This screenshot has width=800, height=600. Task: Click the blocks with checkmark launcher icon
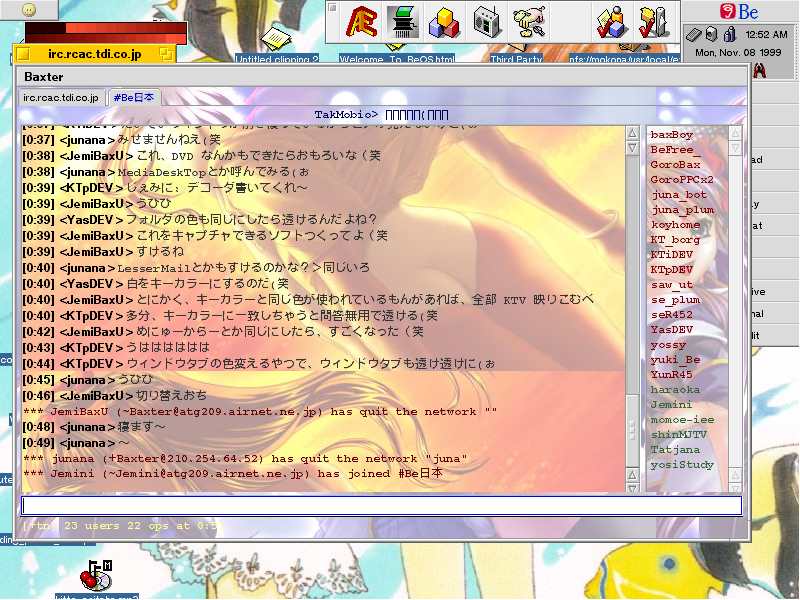click(x=611, y=20)
